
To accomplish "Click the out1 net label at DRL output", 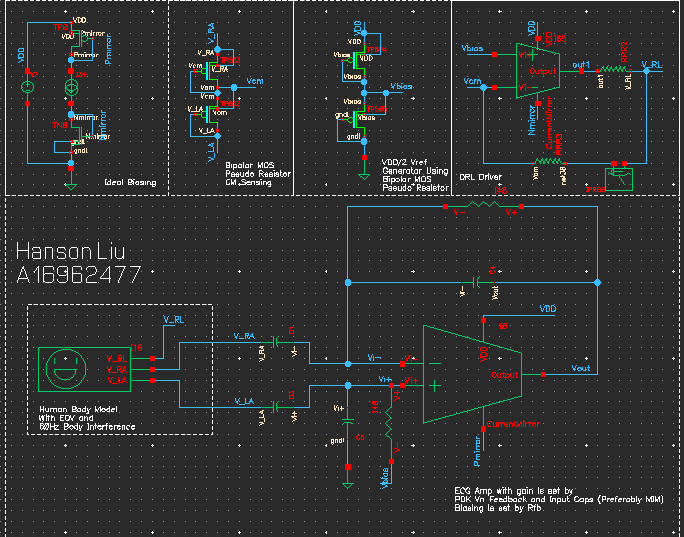I will click(581, 65).
